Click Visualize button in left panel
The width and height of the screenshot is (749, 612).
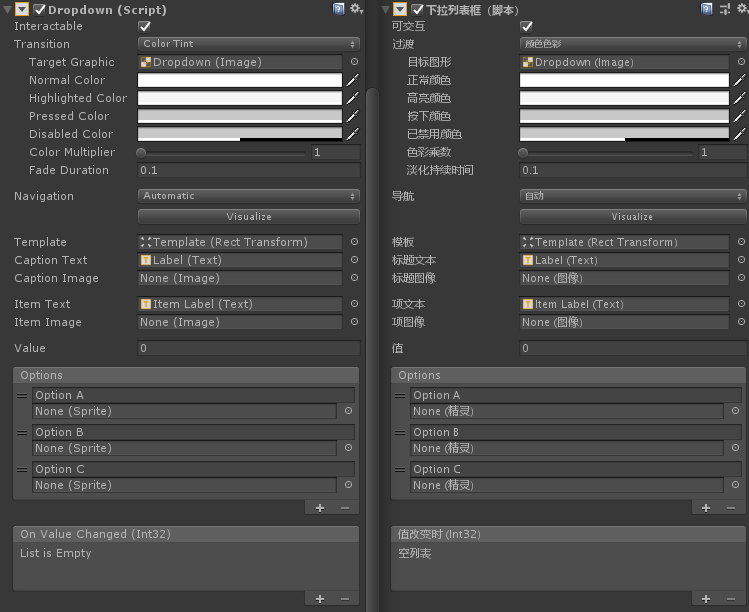tap(248, 216)
